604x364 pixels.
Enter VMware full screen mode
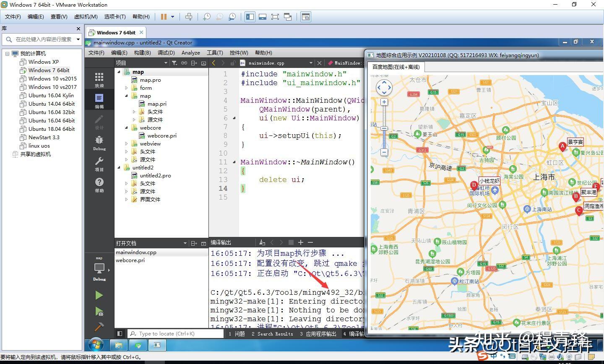(x=275, y=17)
